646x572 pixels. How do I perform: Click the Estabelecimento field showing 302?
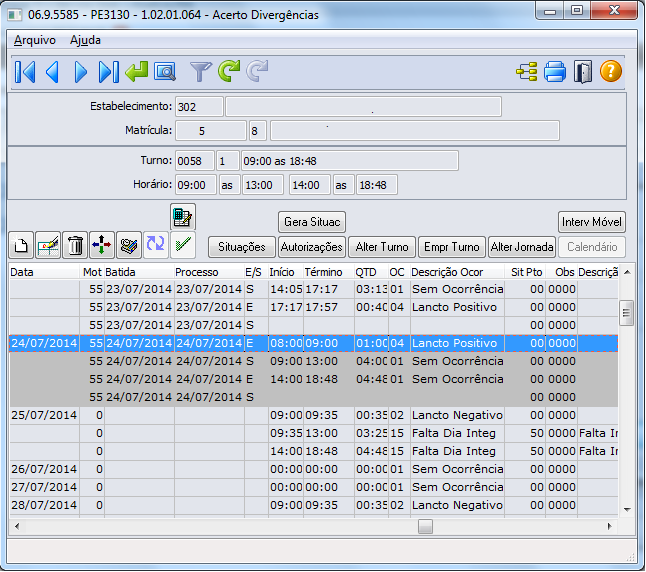(199, 107)
